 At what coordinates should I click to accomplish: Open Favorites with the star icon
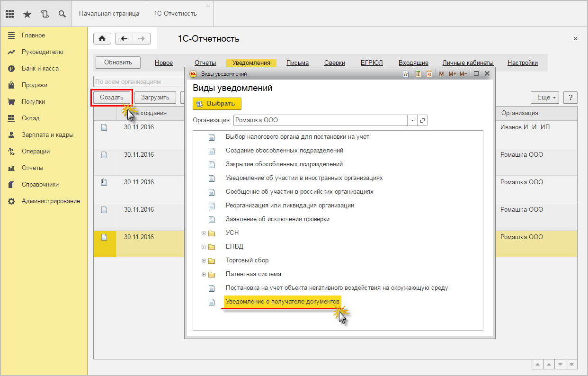[x=27, y=14]
